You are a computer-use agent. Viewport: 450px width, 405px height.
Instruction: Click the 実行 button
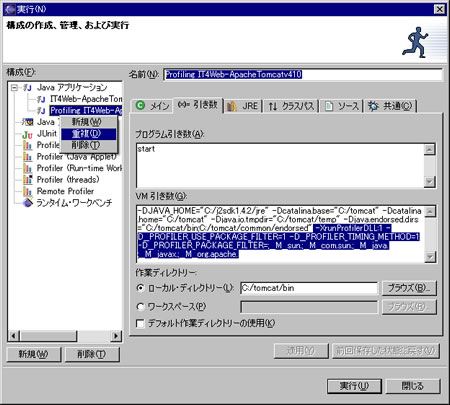(354, 386)
